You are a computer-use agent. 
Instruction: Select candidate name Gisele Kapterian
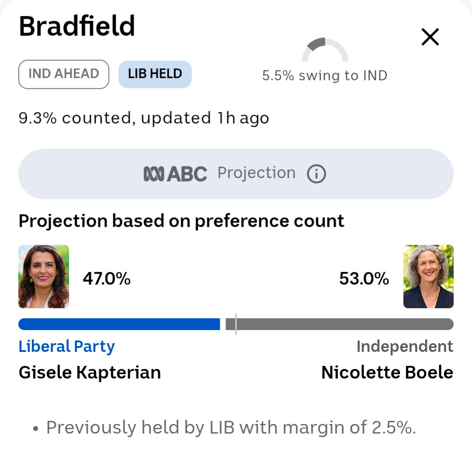coord(90,372)
